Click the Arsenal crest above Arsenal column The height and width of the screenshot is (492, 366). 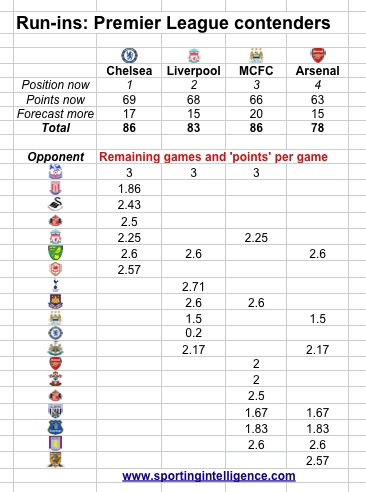coord(318,55)
